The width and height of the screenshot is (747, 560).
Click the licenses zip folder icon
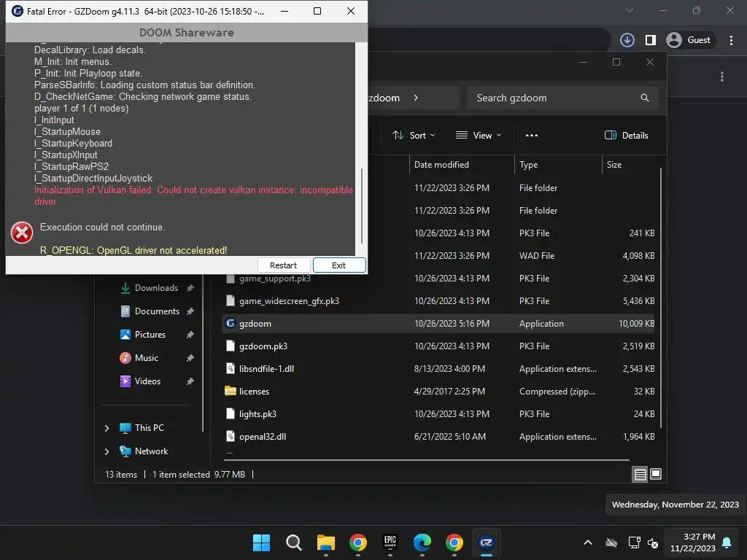pyautogui.click(x=230, y=391)
